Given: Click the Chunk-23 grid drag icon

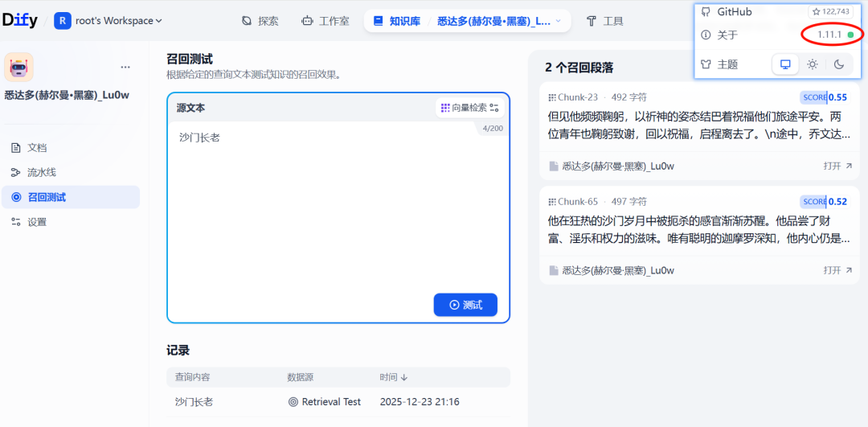Looking at the screenshot, I should [551, 97].
